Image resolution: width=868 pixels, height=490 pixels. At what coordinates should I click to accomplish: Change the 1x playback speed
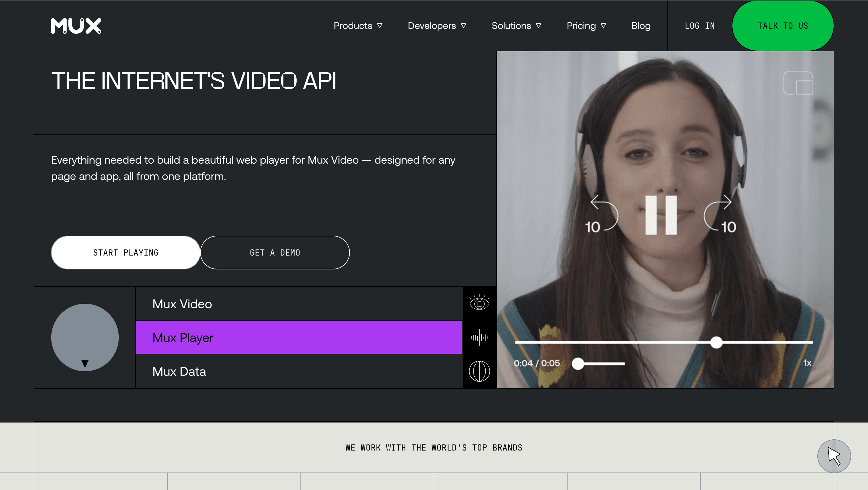(x=807, y=363)
